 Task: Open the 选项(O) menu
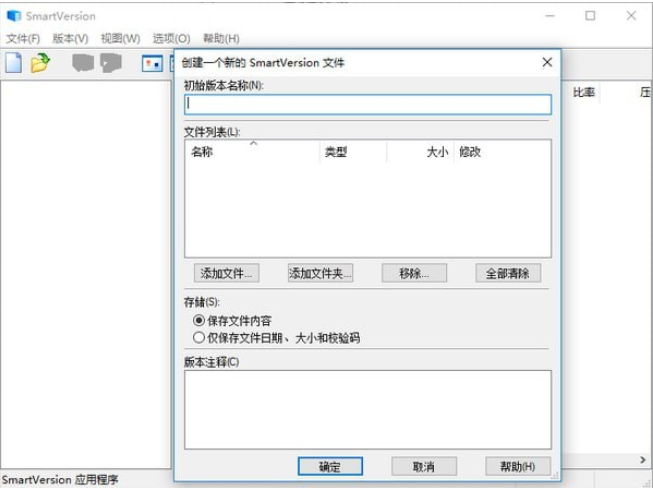(x=171, y=39)
